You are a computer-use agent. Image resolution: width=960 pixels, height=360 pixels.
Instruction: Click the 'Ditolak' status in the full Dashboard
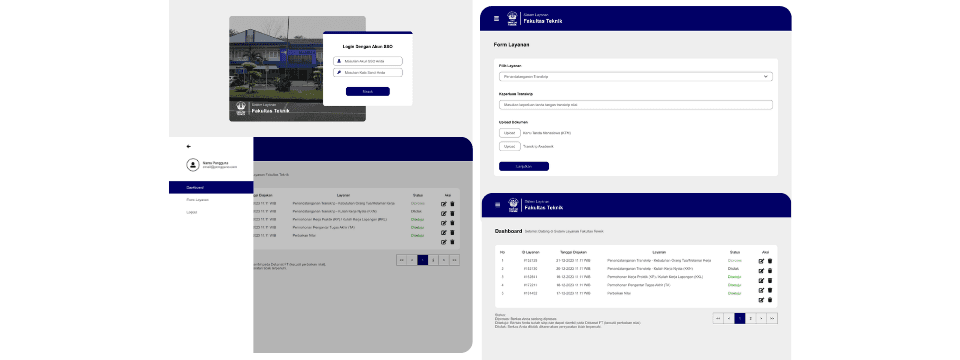pos(733,269)
